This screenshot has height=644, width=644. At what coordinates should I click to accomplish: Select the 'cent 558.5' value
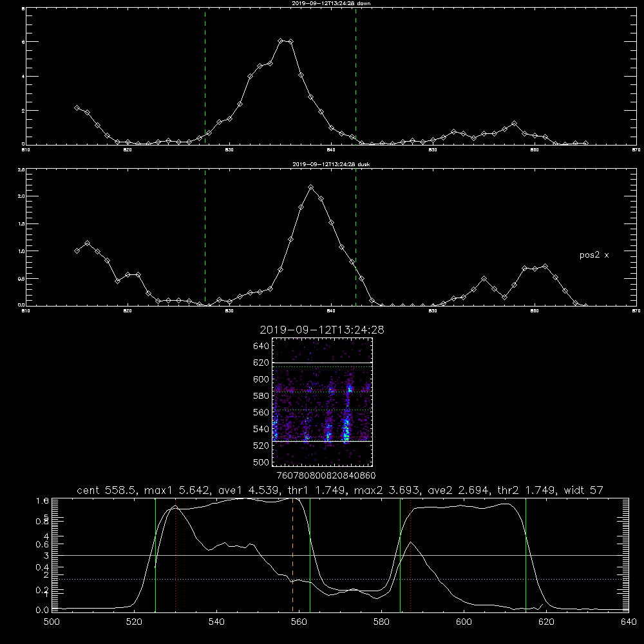tap(108, 490)
